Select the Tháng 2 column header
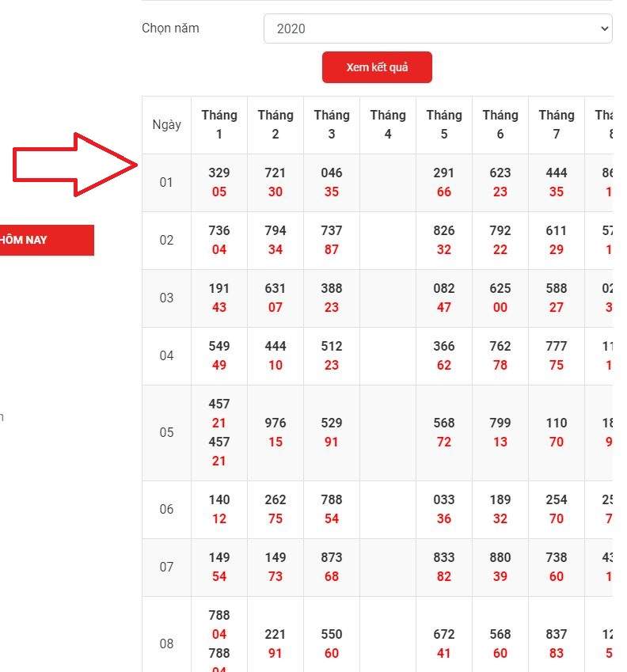Screen dimensions: 627x672 point(275,124)
